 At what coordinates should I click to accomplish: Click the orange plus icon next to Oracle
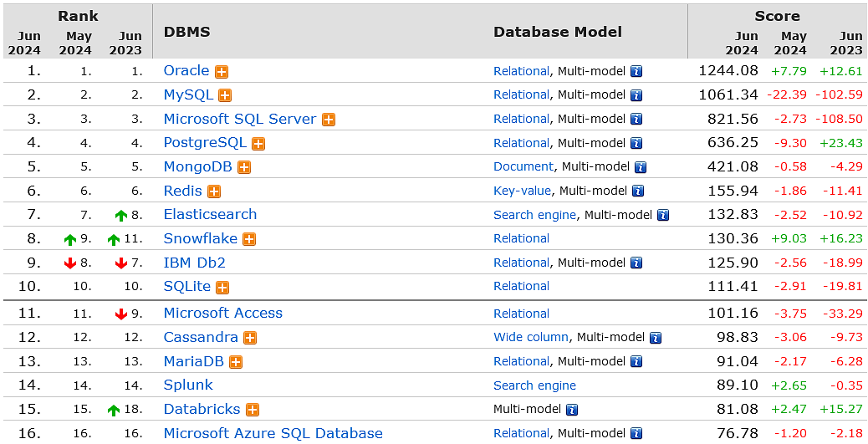(222, 72)
